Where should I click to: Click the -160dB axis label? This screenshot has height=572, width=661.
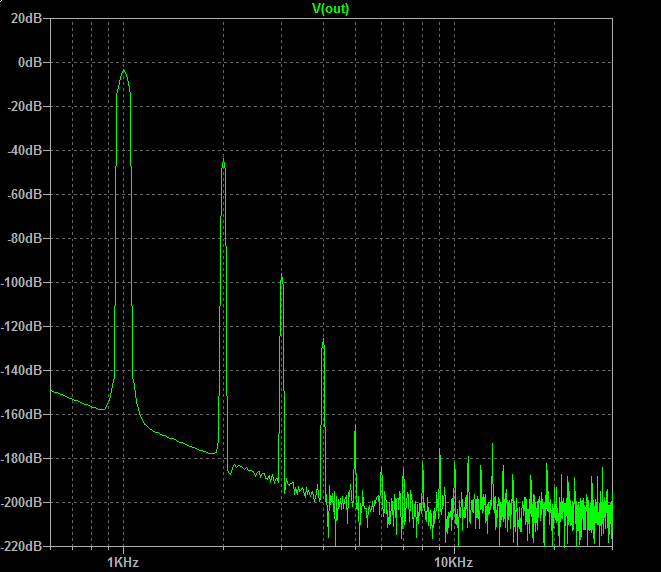coord(22,414)
